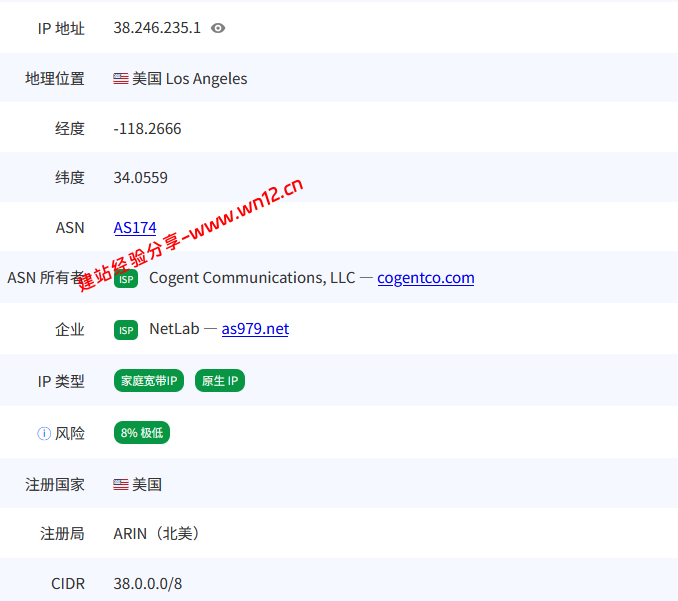Click the 注册局 label
678x601 pixels.
click(62, 534)
